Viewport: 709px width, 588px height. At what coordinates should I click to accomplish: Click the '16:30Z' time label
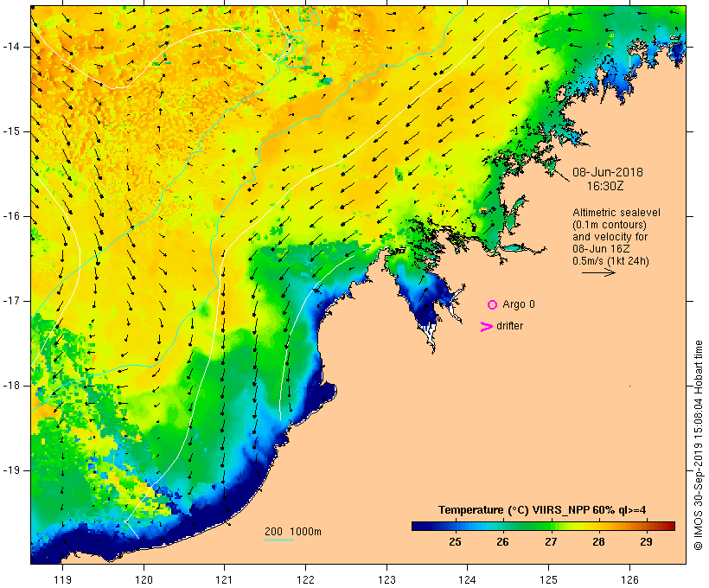point(605,186)
